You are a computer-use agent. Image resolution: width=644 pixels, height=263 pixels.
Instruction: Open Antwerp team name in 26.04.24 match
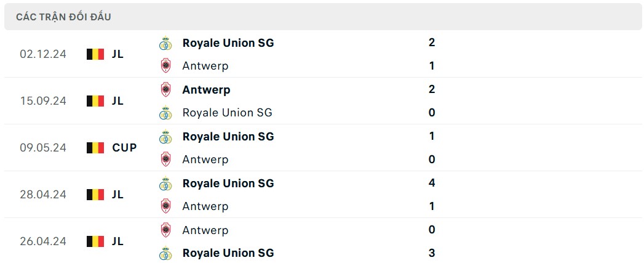[205, 230]
